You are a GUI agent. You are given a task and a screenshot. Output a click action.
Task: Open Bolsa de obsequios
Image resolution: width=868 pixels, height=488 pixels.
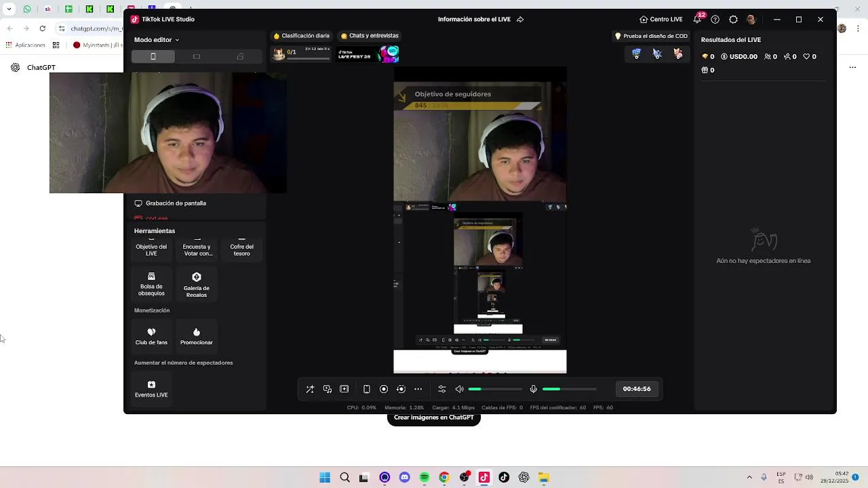[x=151, y=284]
